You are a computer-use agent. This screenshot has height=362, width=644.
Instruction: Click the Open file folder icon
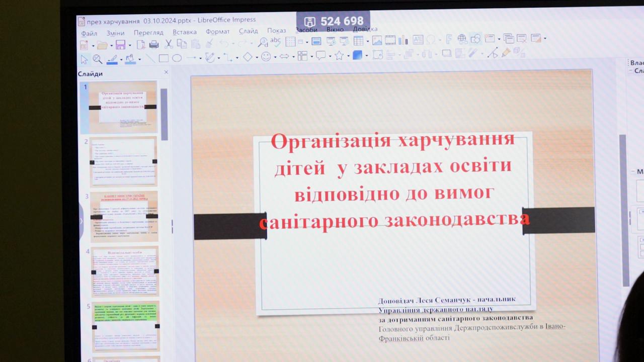[102, 45]
